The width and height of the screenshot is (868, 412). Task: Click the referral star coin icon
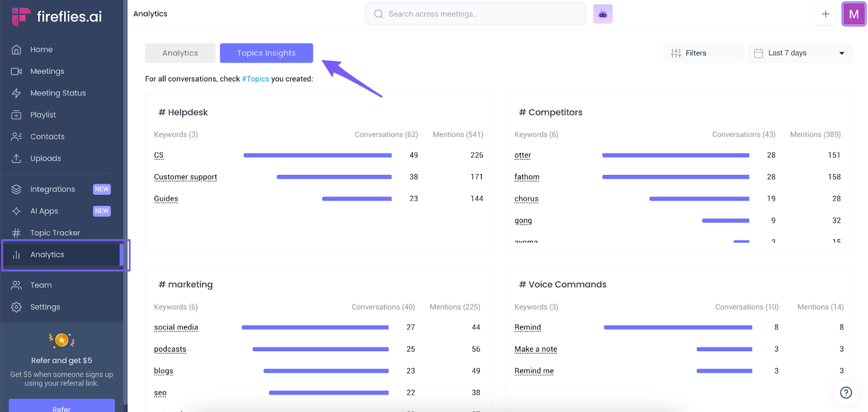point(62,340)
